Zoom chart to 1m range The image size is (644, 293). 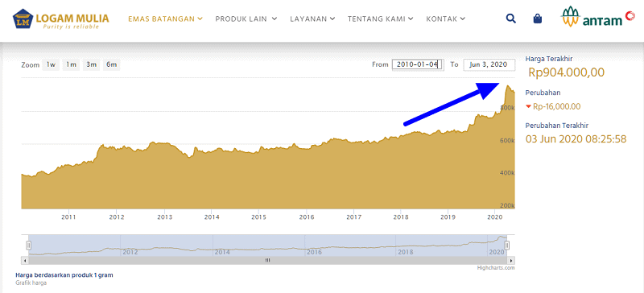pos(71,64)
